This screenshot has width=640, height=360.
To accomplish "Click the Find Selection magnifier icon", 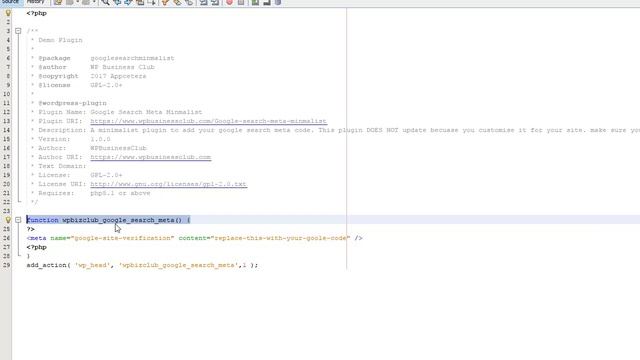I will coord(105,2).
